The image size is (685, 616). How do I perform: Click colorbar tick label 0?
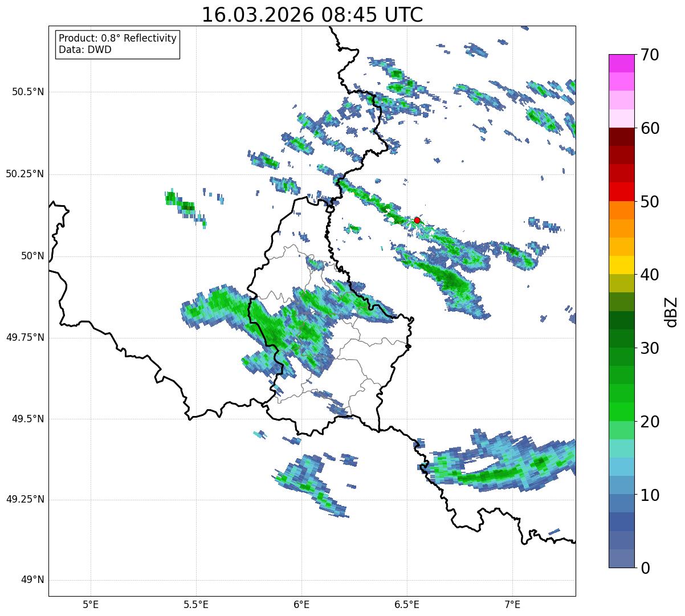coord(645,568)
